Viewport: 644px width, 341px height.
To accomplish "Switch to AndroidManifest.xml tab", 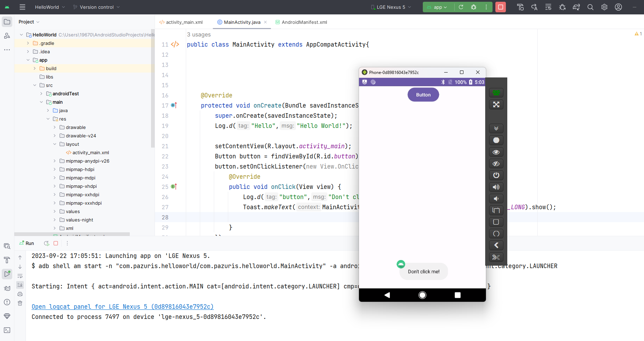I will tap(301, 22).
